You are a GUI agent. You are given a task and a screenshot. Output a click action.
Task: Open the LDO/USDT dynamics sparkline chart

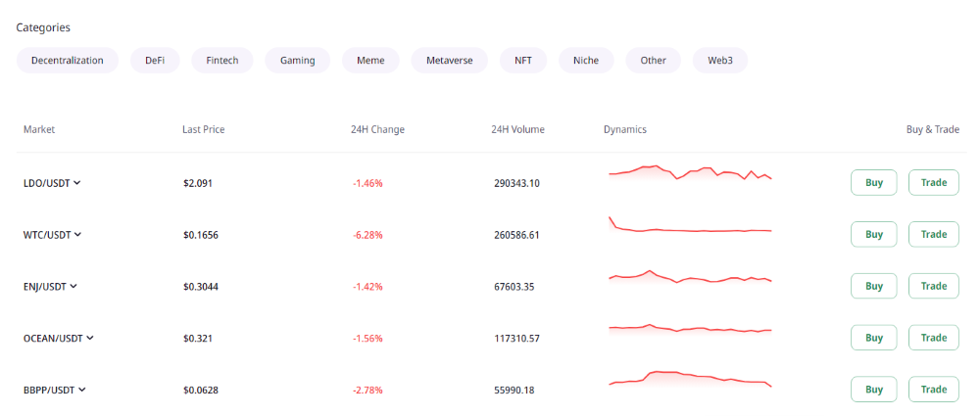(x=690, y=174)
